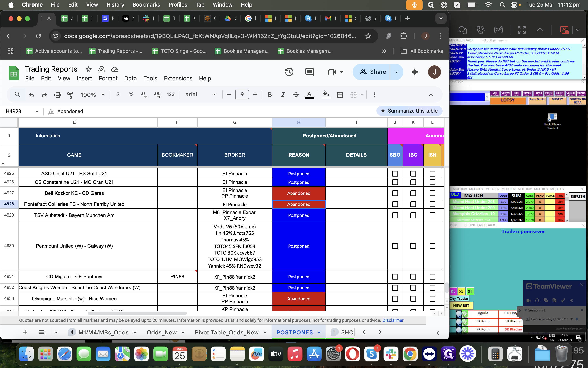
Task: Click REFRESH in the MOLOTOV panel
Action: tap(578, 196)
